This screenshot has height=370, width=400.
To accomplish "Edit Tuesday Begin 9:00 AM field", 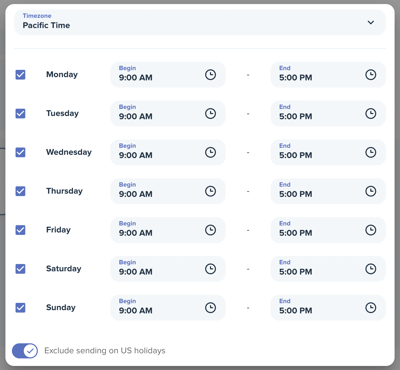I will 168,114.
